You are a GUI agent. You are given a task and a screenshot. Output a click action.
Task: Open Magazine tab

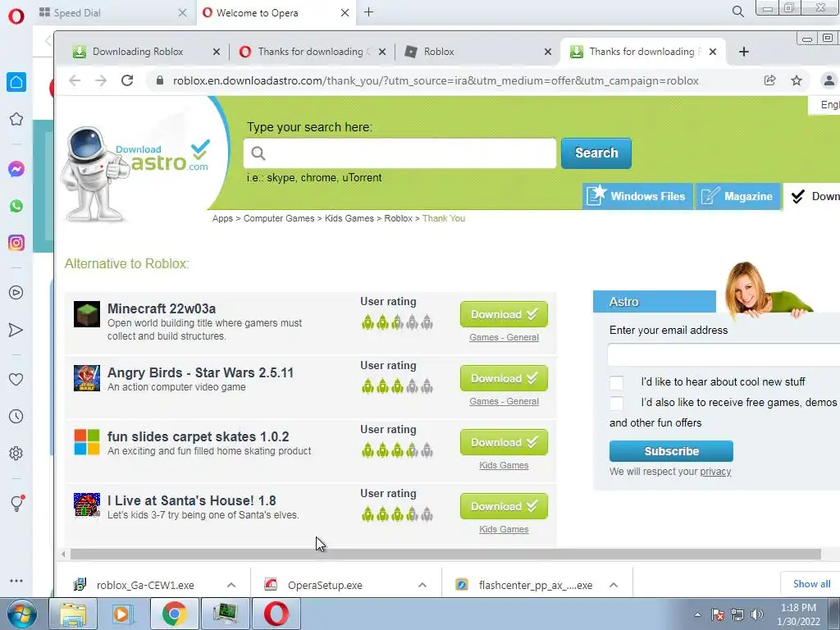point(737,196)
